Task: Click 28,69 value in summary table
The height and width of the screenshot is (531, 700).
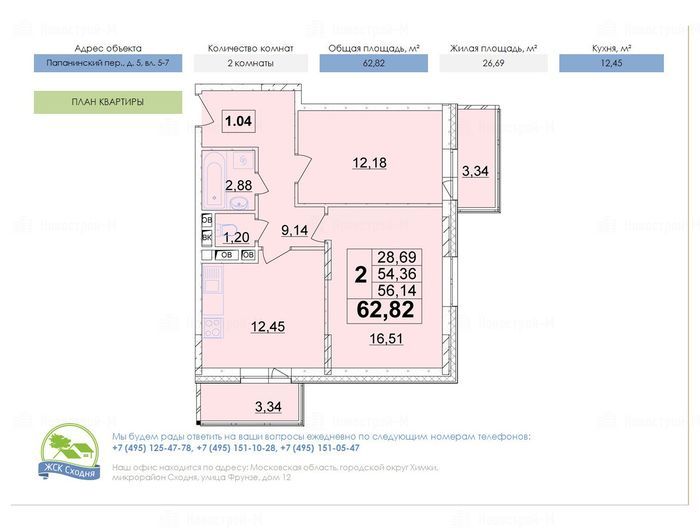Action: [x=397, y=257]
